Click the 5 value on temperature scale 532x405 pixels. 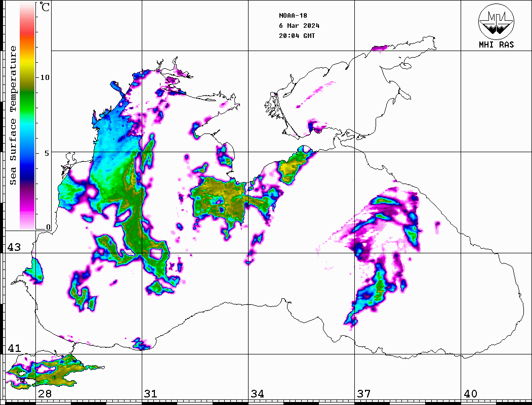[47, 153]
